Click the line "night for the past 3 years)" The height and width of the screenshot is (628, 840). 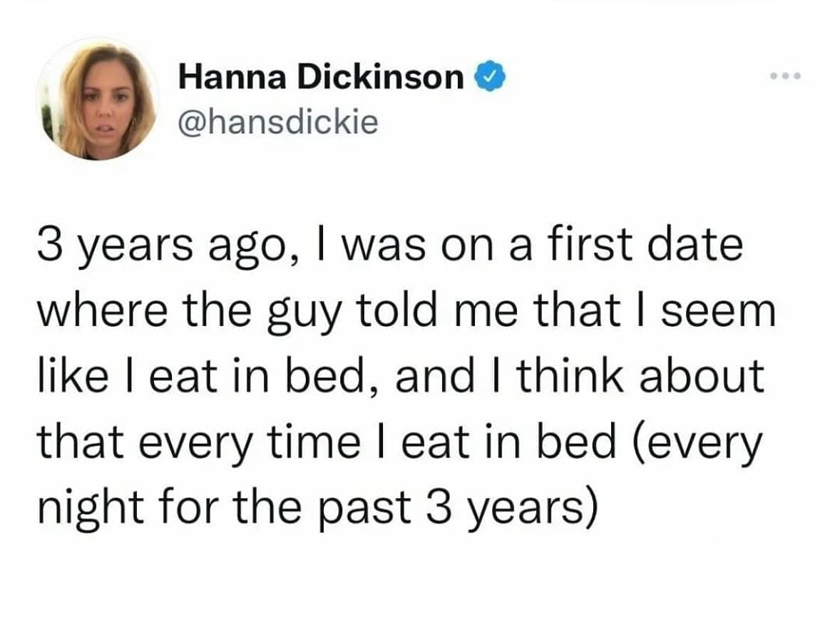[x=314, y=508]
